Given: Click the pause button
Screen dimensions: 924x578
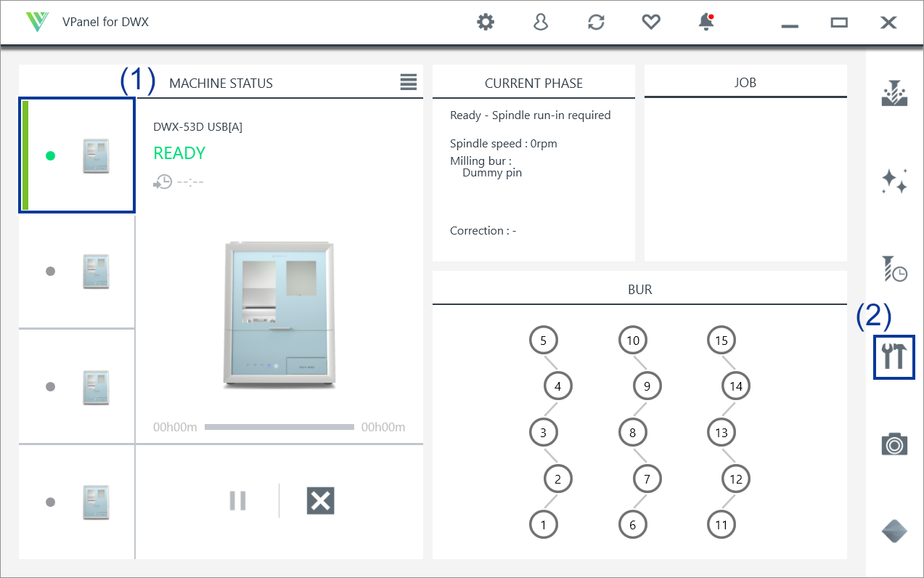Looking at the screenshot, I should point(237,501).
